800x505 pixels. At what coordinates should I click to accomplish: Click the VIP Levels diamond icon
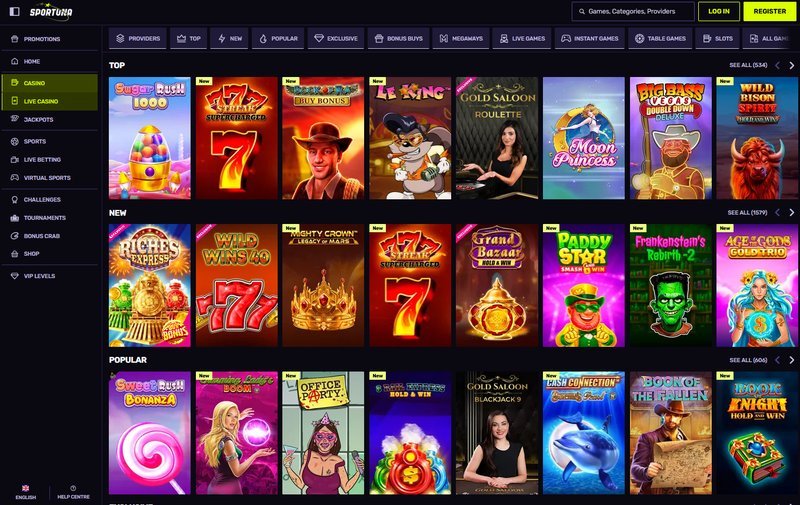(14, 276)
